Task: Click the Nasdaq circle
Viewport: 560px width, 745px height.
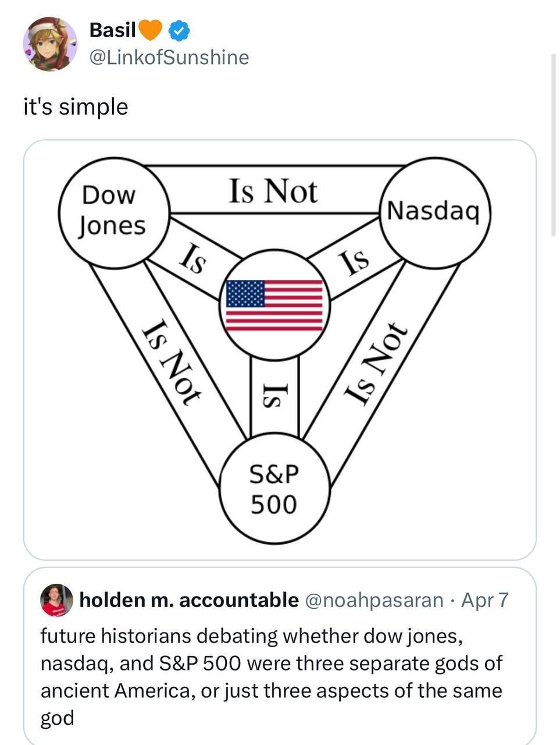Action: click(x=435, y=212)
